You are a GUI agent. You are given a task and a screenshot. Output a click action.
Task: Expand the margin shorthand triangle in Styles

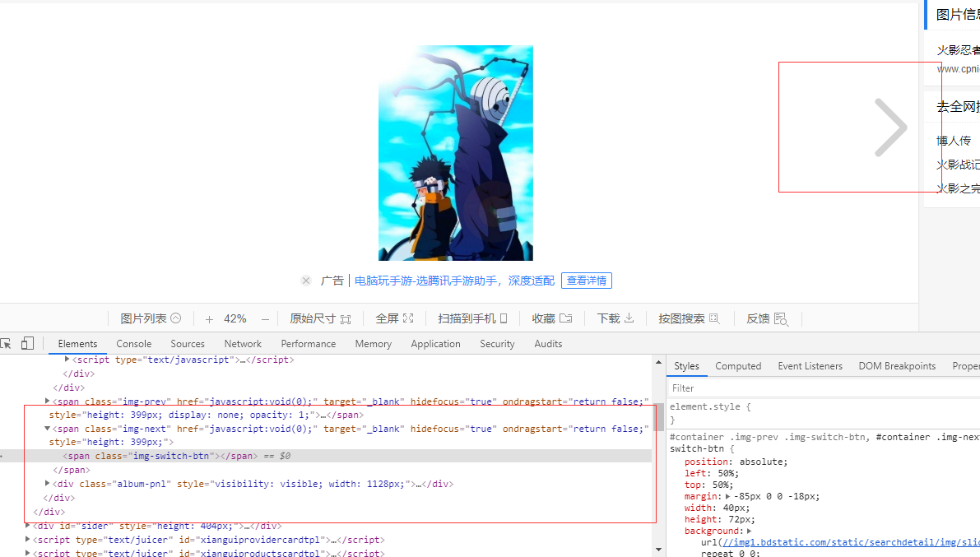point(728,496)
